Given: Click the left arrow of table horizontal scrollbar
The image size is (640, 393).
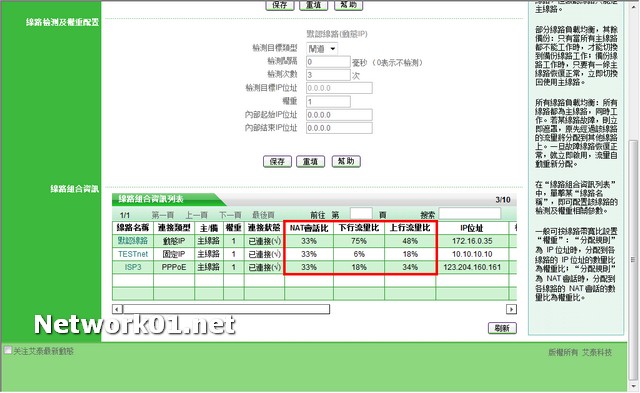Looking at the screenshot, I should [117, 309].
